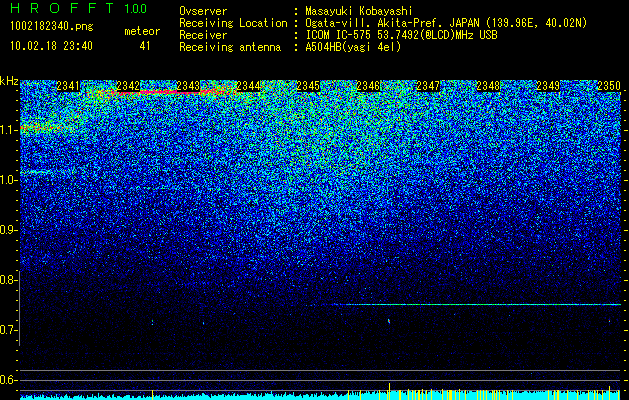Image resolution: width=629 pixels, height=400 pixels.
Task: Click the meteor label above the count
Action: point(142,31)
